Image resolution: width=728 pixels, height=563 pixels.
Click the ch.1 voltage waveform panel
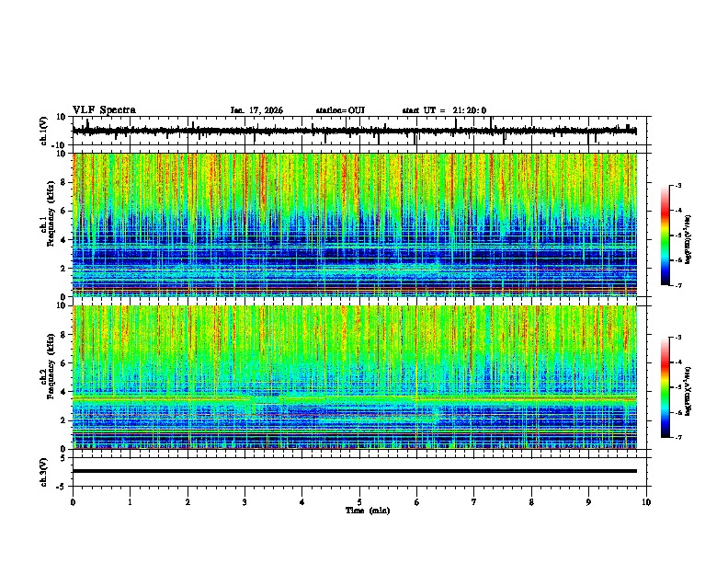click(x=361, y=131)
